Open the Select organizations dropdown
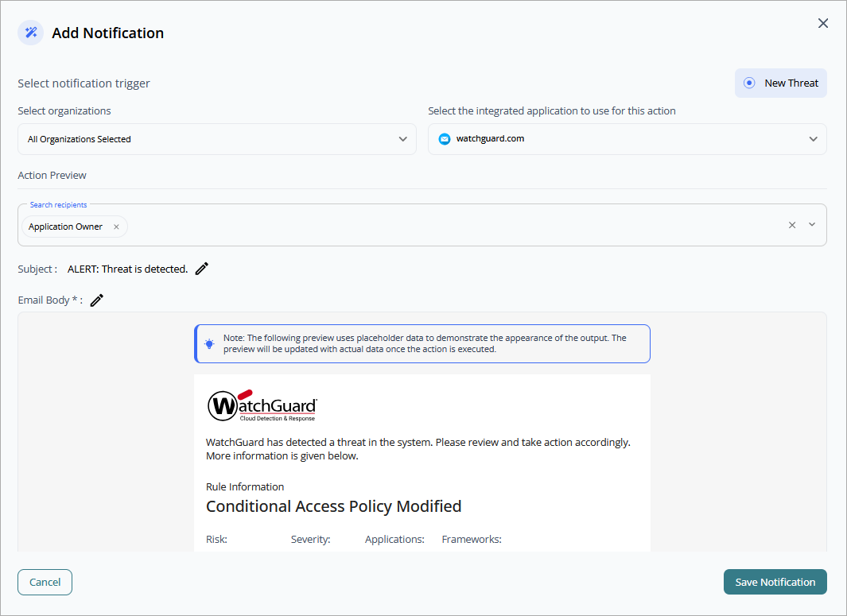The width and height of the screenshot is (847, 616). [x=217, y=139]
